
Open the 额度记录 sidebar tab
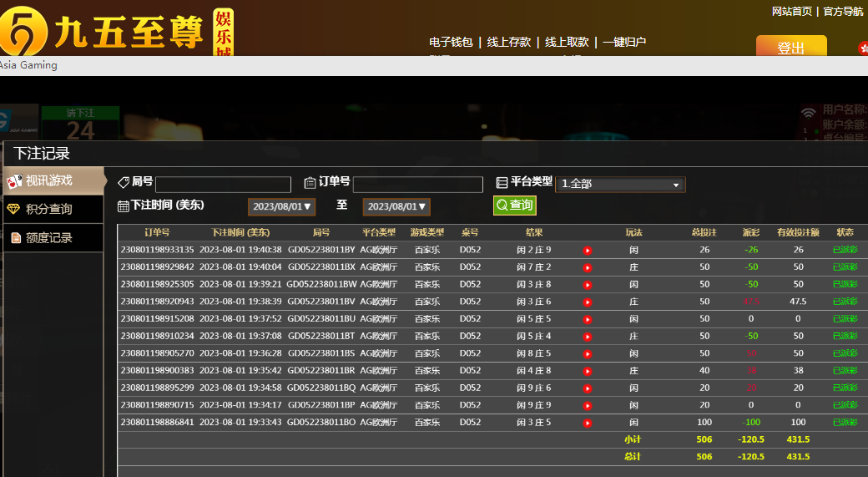click(53, 238)
